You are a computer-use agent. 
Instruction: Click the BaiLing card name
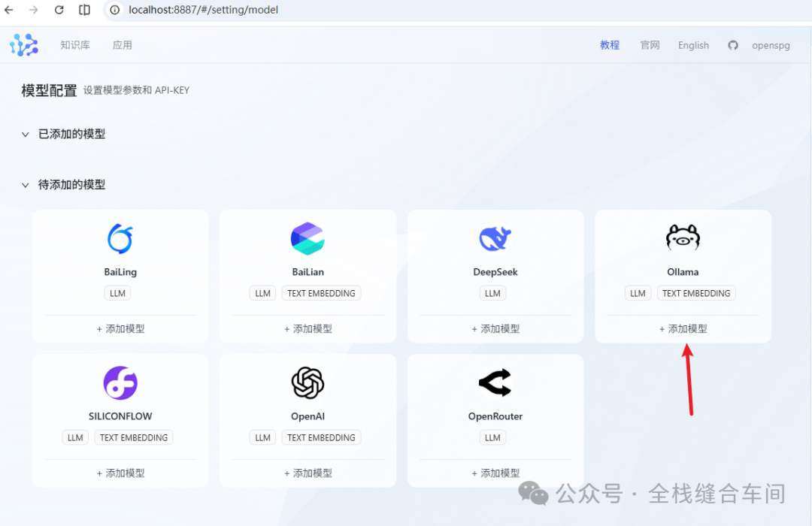coord(120,272)
